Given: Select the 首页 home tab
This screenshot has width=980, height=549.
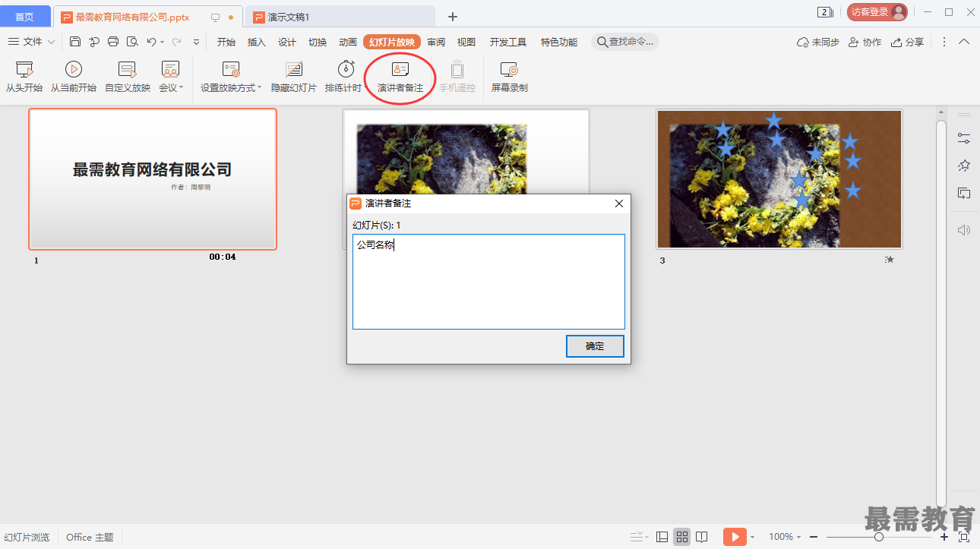Looking at the screenshot, I should pyautogui.click(x=25, y=16).
